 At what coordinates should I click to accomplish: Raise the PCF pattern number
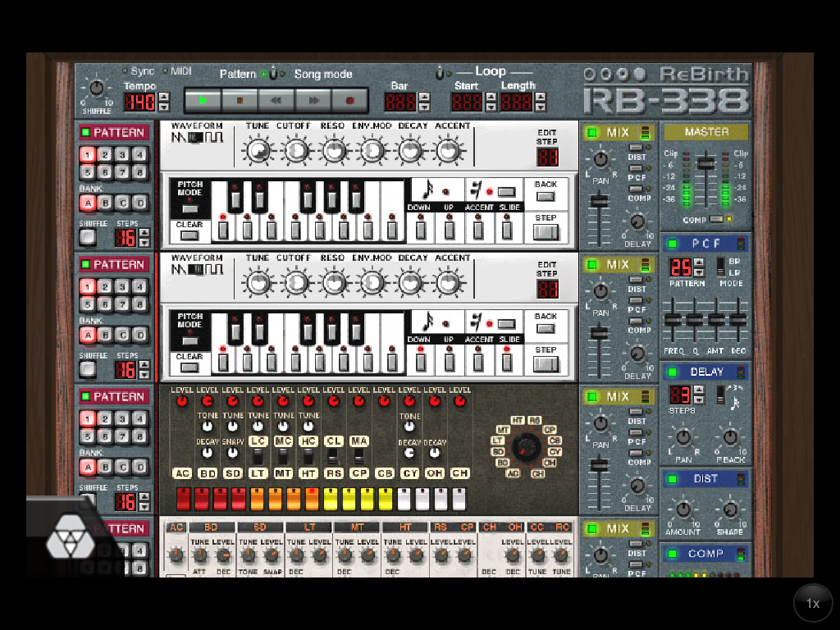(x=699, y=262)
